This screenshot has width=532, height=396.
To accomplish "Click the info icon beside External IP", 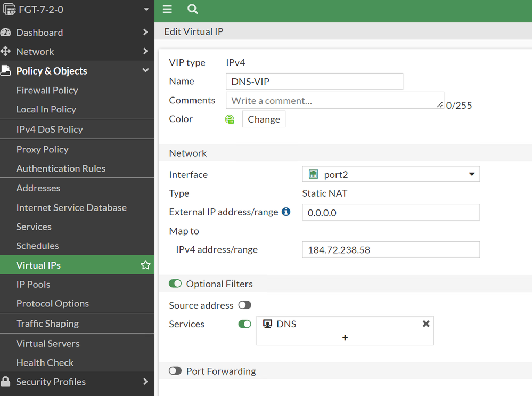I will (286, 212).
